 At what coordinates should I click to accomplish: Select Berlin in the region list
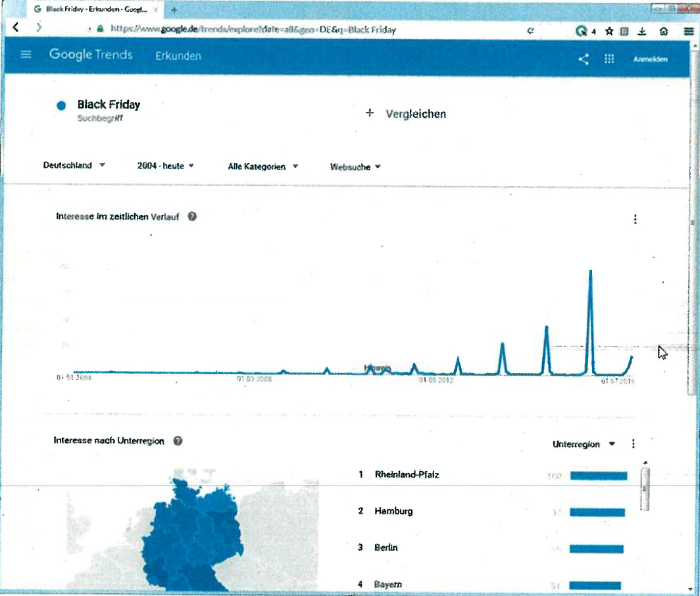[386, 548]
